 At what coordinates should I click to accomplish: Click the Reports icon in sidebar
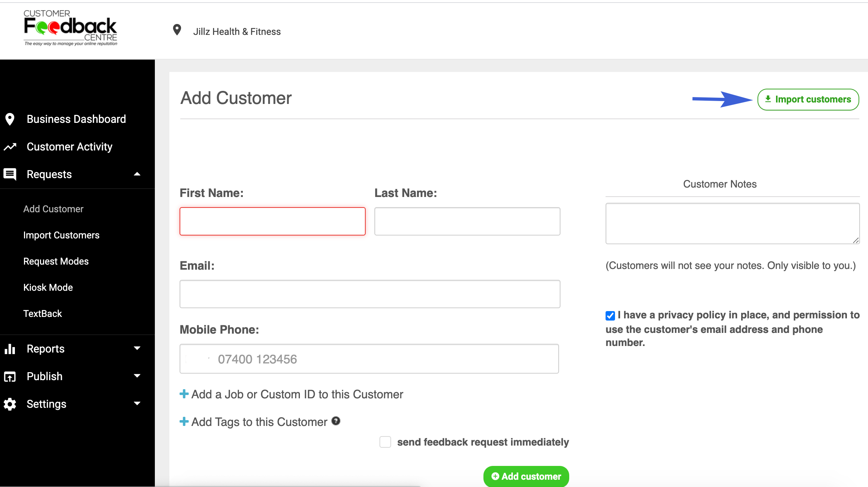(11, 349)
